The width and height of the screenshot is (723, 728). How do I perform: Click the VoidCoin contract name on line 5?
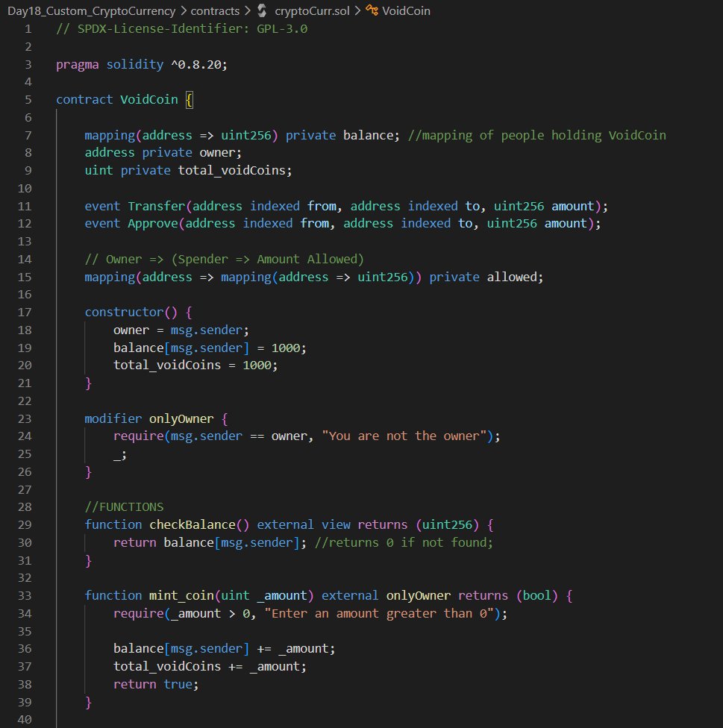click(x=149, y=100)
